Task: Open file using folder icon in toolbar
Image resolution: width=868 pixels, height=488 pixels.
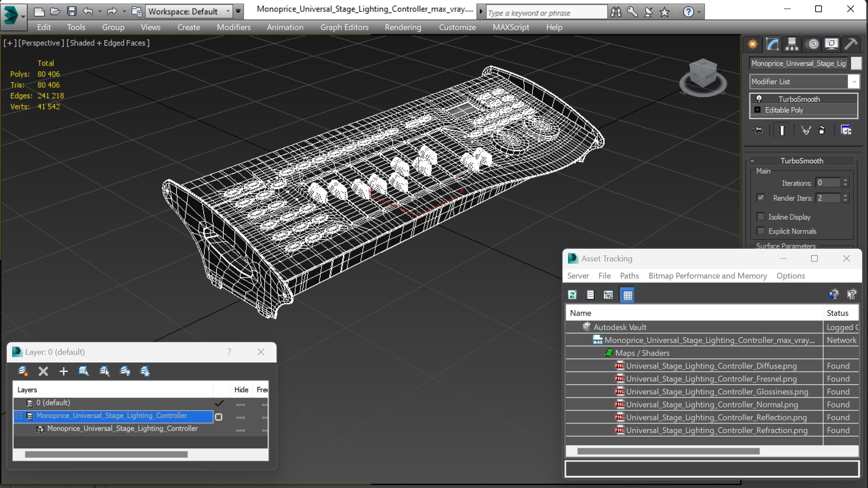Action: point(55,11)
